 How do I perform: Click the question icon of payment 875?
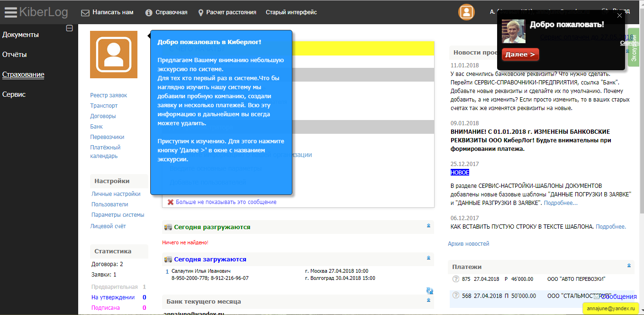pyautogui.click(x=456, y=279)
